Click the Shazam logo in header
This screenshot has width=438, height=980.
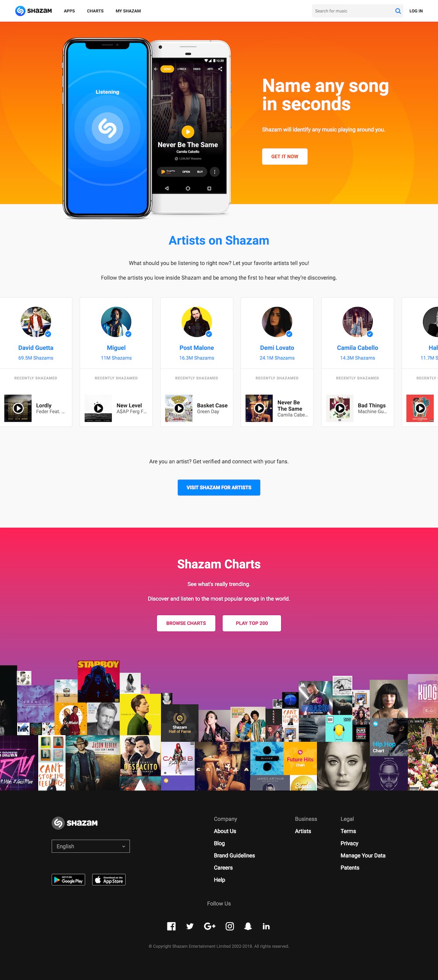coord(33,11)
